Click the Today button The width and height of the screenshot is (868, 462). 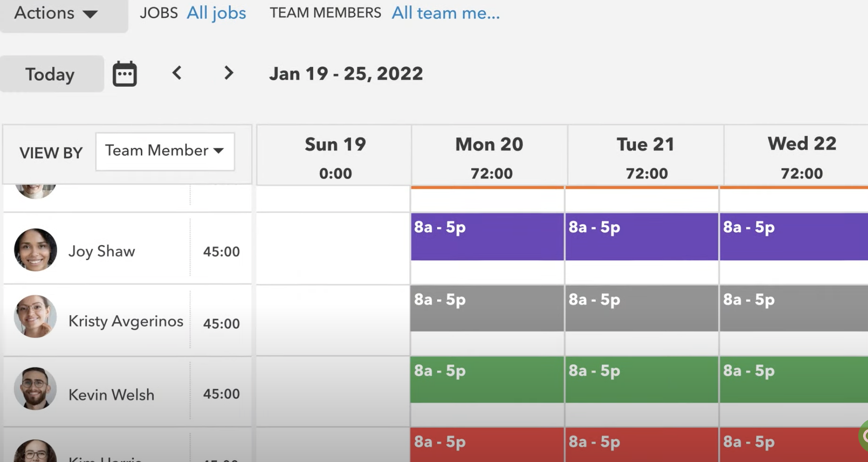[50, 73]
